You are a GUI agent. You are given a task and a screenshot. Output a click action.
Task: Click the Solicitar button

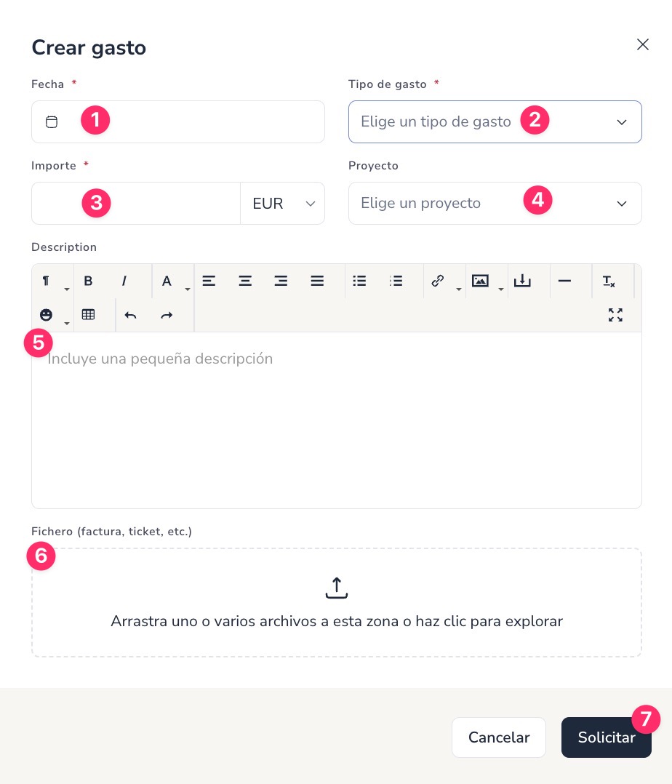pyautogui.click(x=606, y=737)
